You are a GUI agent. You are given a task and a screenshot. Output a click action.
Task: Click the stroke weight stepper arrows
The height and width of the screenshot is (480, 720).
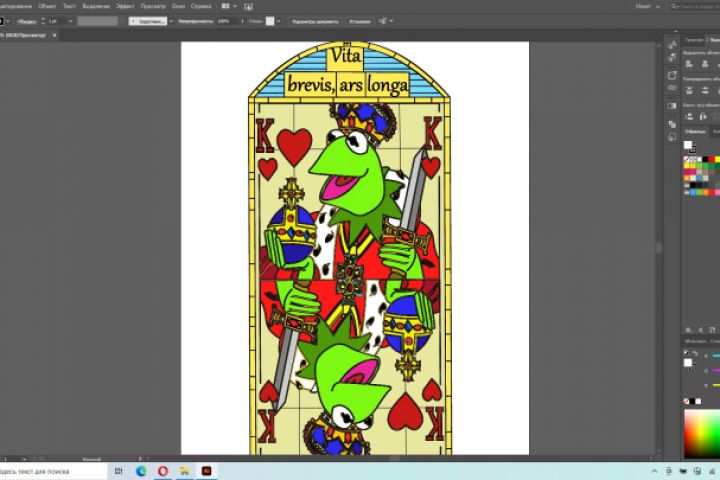pyautogui.click(x=43, y=21)
